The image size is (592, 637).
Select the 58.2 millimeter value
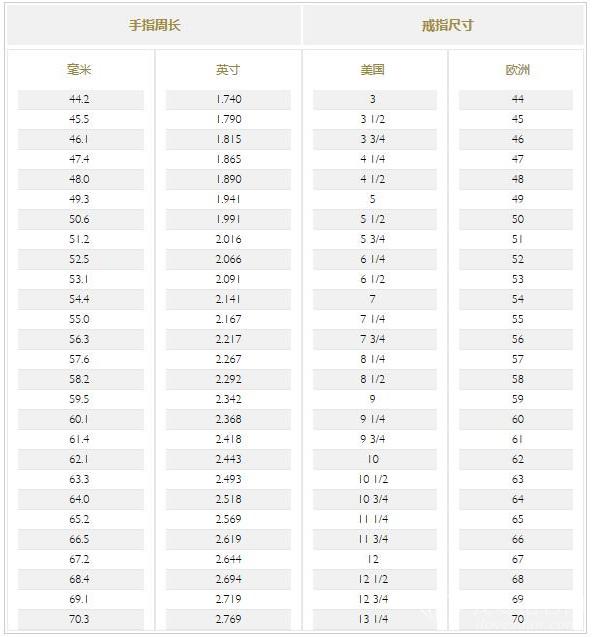coord(79,379)
